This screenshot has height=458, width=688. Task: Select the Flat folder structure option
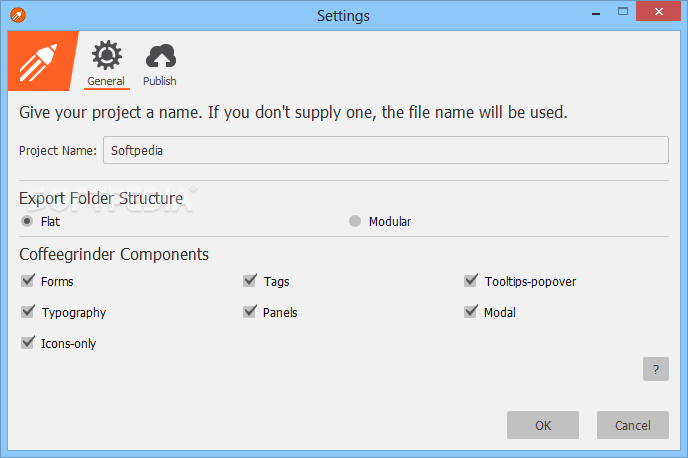click(x=28, y=221)
